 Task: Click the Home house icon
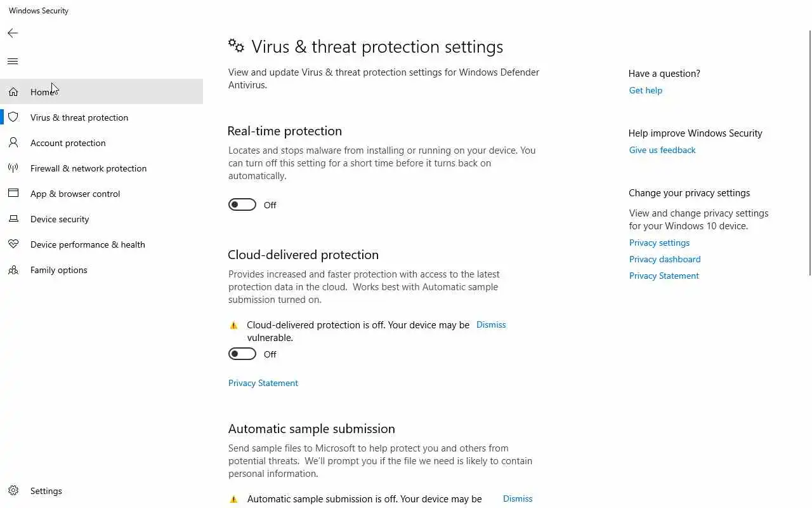tap(13, 92)
